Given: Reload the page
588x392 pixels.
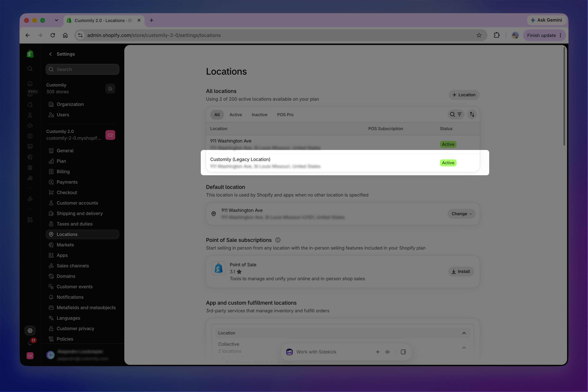Looking at the screenshot, I should pyautogui.click(x=53, y=35).
